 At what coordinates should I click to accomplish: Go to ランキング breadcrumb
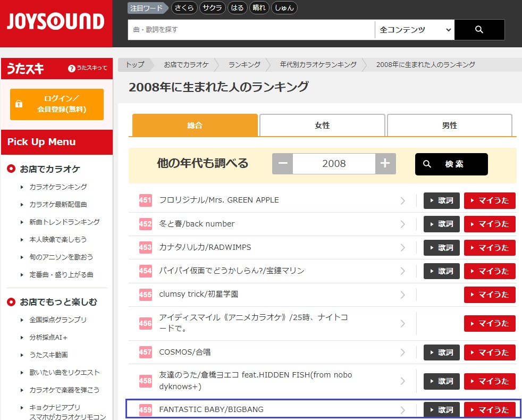pos(244,65)
